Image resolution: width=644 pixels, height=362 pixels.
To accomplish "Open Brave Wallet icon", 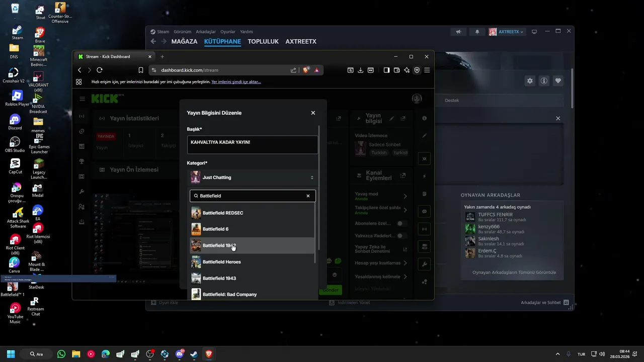I will 396,70.
